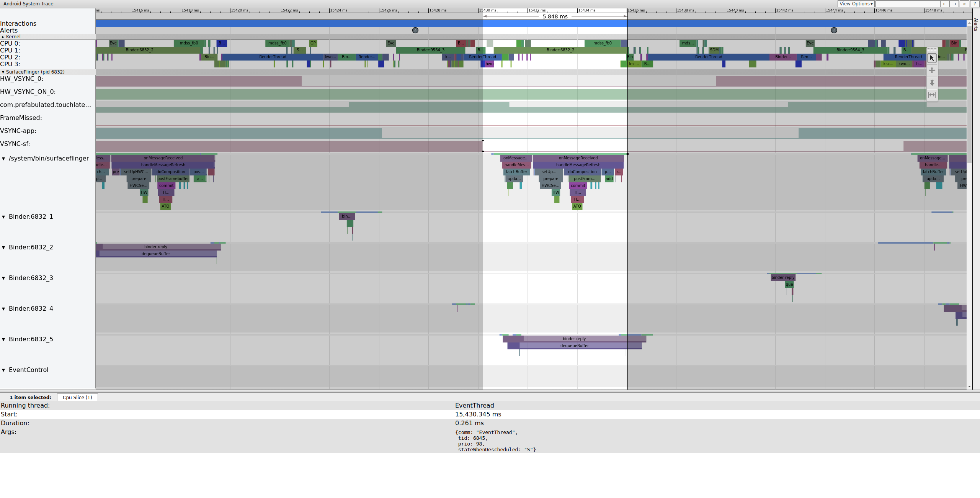This screenshot has width=980, height=498.
Task: Collapse the Binder:6832_3 track
Action: [x=3, y=278]
